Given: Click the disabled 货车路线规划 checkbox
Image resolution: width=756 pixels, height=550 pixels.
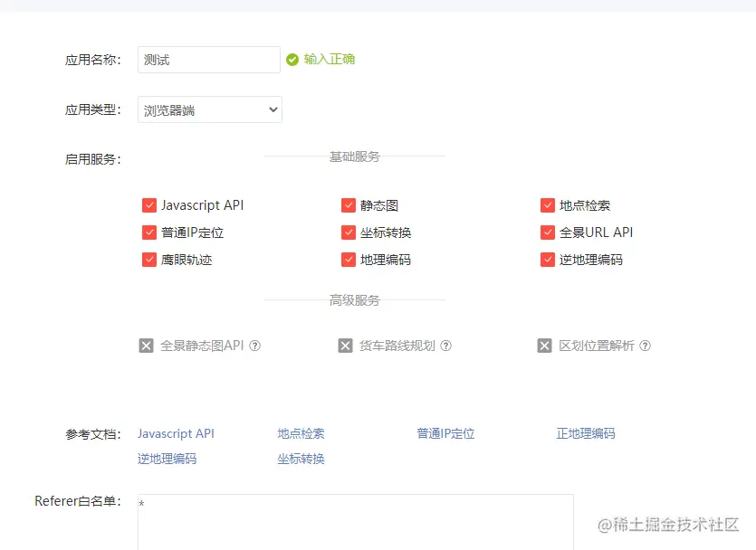Looking at the screenshot, I should coord(345,346).
